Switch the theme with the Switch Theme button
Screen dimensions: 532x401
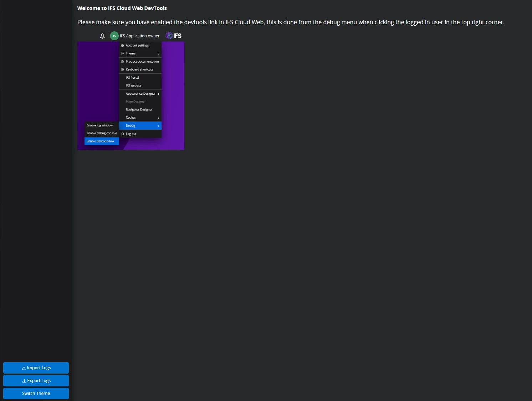click(x=36, y=394)
